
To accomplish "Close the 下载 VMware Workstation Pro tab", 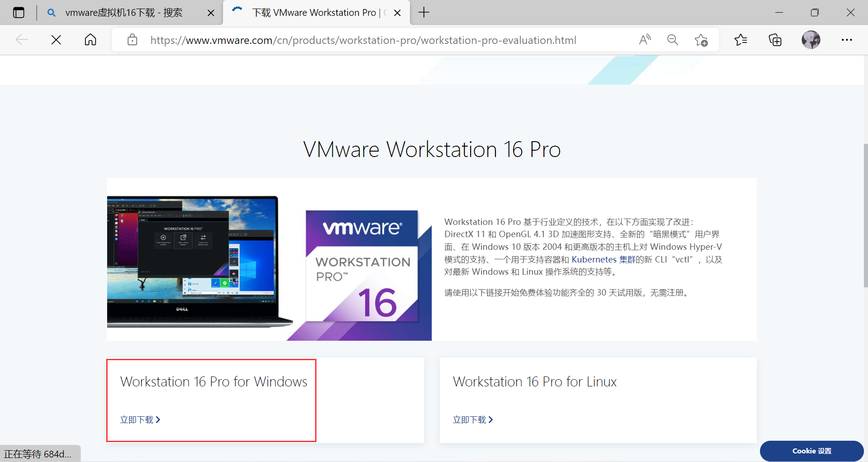I will 397,13.
